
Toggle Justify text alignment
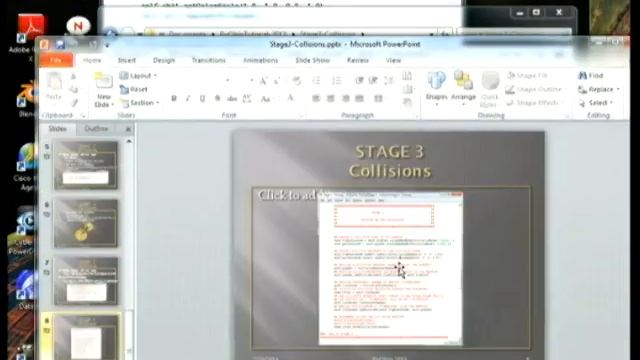coord(360,98)
